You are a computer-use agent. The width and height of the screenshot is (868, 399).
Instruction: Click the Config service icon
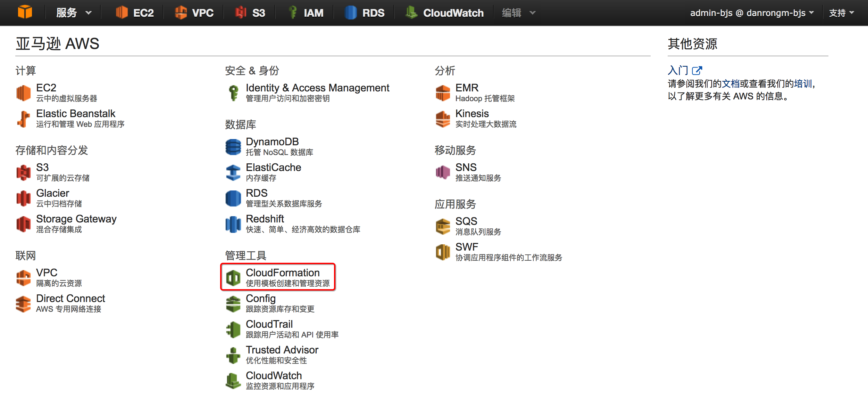[x=233, y=304]
